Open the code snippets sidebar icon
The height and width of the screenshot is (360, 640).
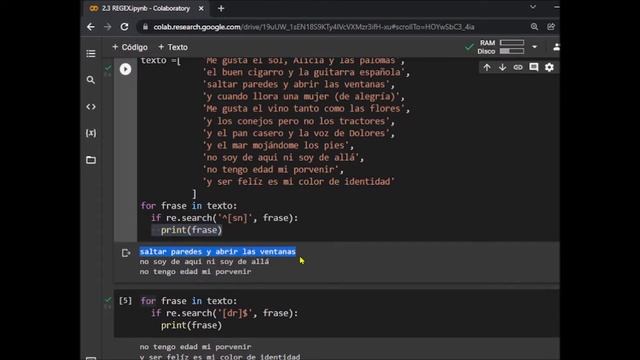[91, 107]
